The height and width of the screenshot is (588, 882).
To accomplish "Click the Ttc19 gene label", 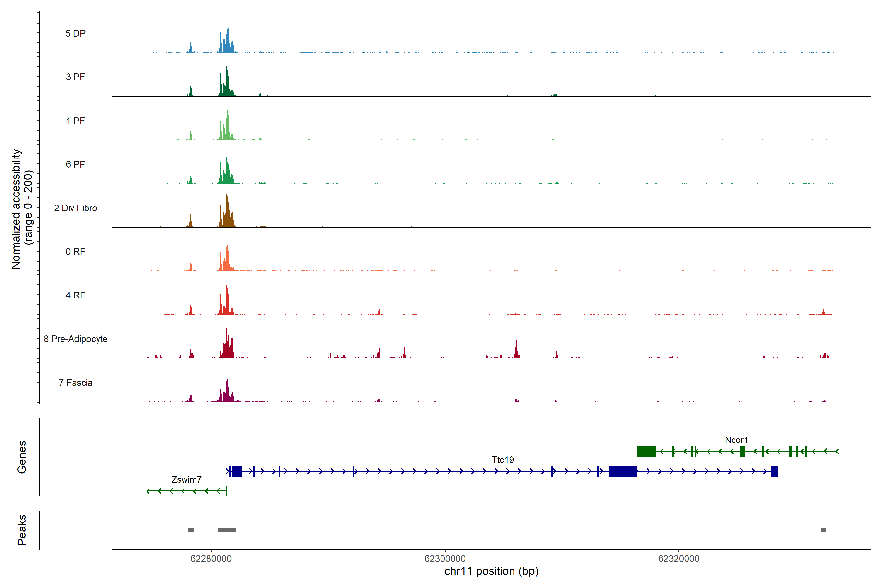I will pyautogui.click(x=502, y=460).
